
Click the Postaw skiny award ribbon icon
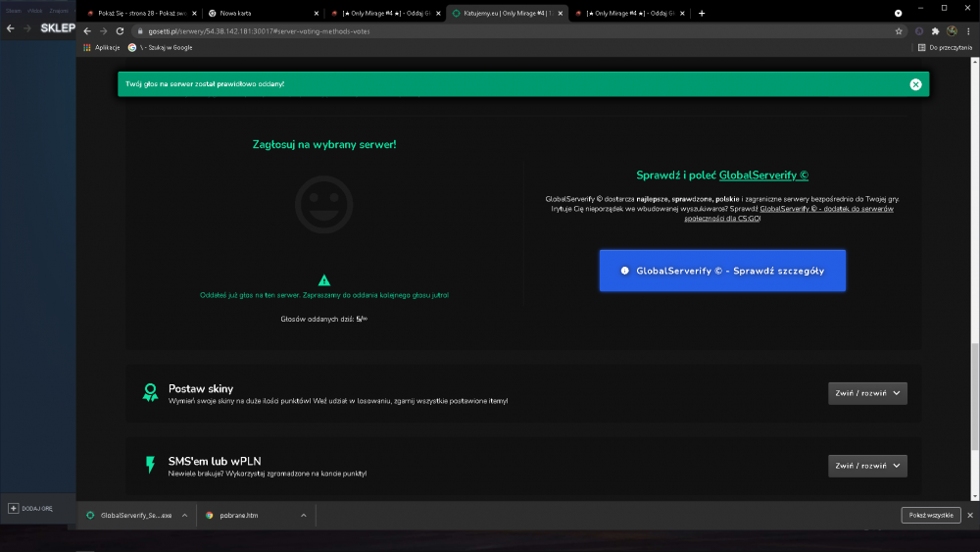point(150,392)
